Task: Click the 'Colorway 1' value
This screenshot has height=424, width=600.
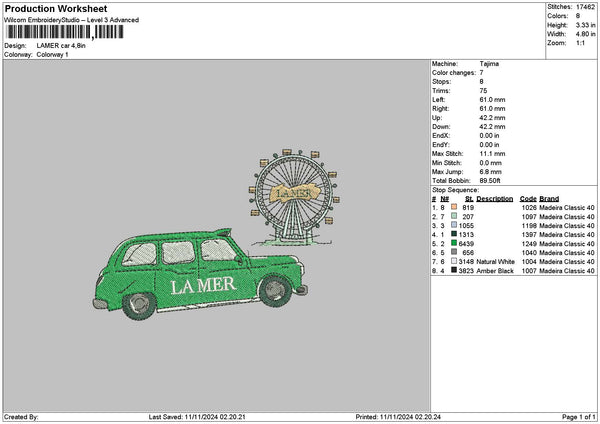Action: [x=52, y=55]
